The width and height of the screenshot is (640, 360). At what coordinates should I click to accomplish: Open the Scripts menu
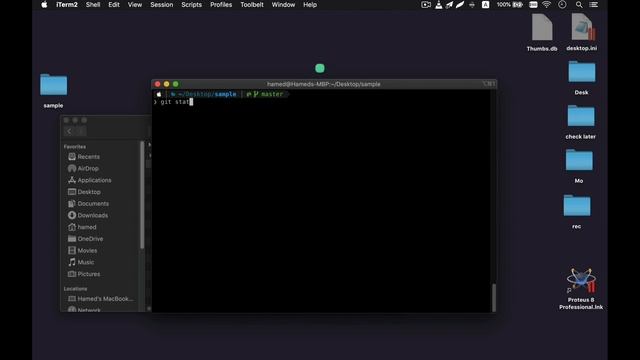pos(191,5)
